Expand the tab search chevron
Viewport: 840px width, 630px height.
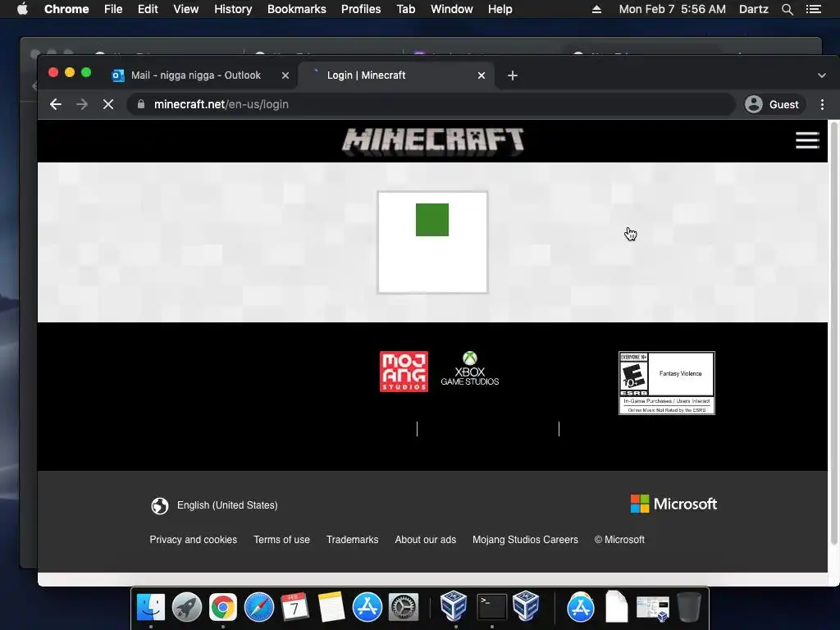point(822,75)
